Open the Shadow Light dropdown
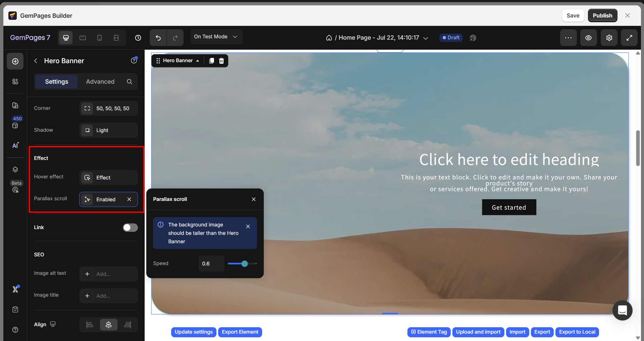644x341 pixels. pos(108,130)
